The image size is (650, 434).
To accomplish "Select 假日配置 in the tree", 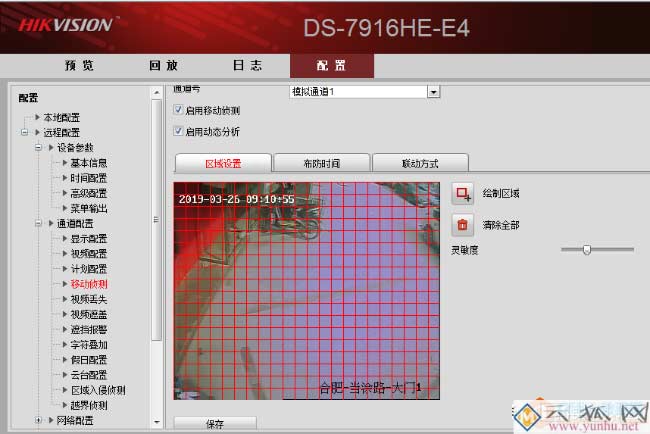I will click(89, 360).
